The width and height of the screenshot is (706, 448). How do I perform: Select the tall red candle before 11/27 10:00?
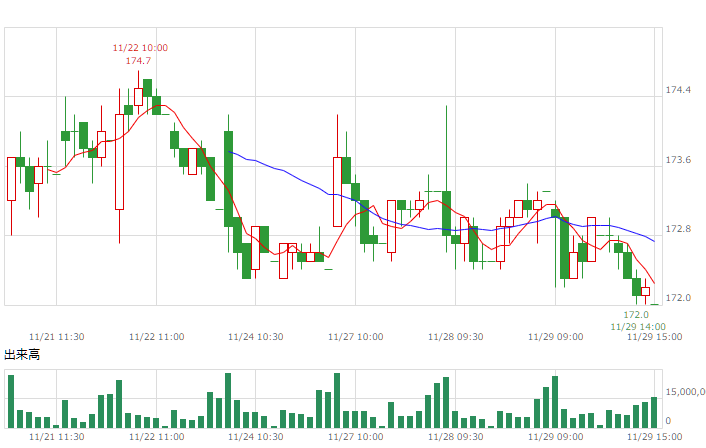(x=337, y=192)
